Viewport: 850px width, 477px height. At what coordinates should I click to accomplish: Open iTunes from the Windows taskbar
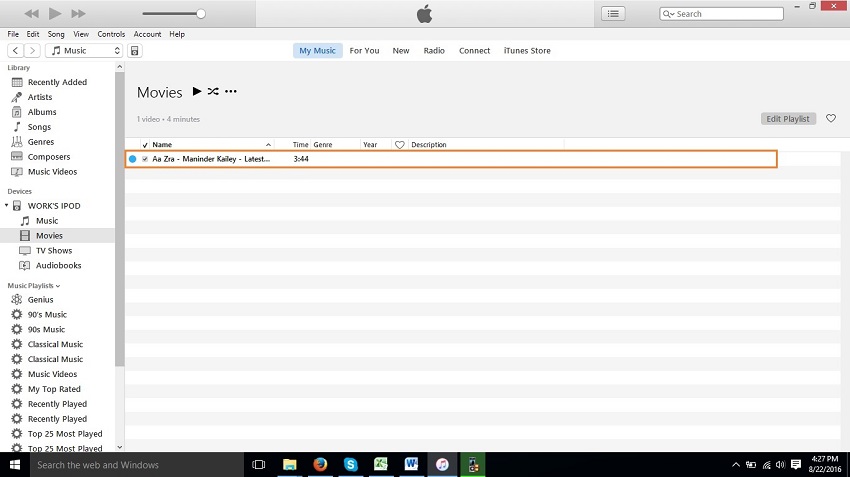tap(441, 465)
